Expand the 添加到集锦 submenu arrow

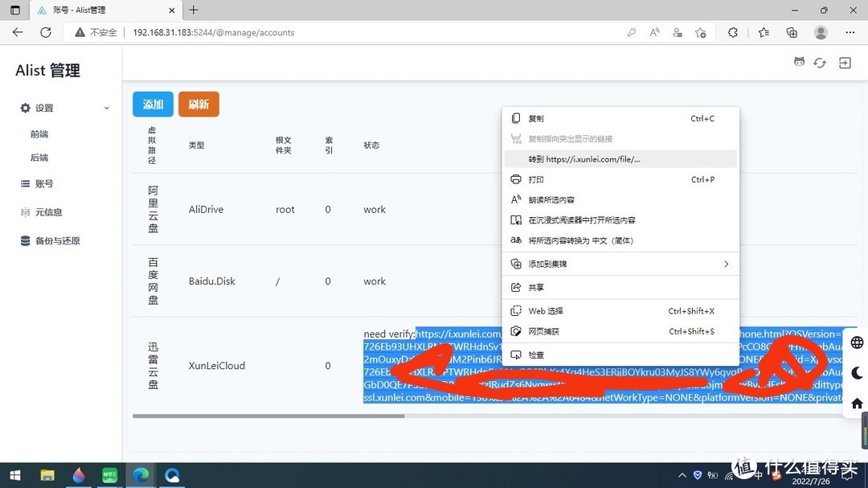click(x=726, y=263)
